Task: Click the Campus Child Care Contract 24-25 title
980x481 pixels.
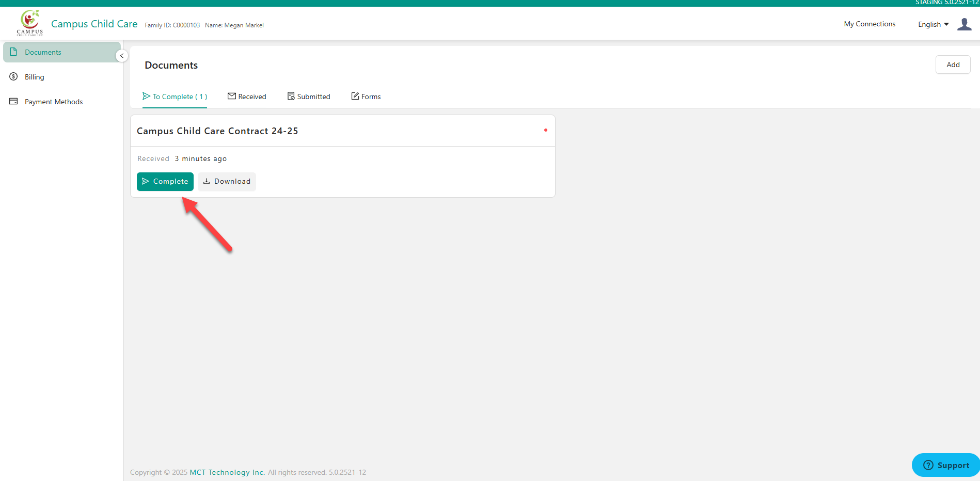Action: [217, 131]
